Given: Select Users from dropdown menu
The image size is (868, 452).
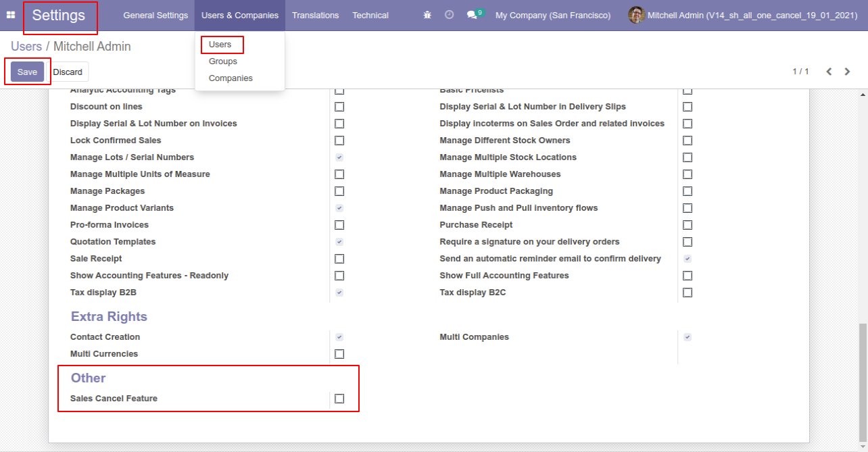Looking at the screenshot, I should (x=220, y=45).
